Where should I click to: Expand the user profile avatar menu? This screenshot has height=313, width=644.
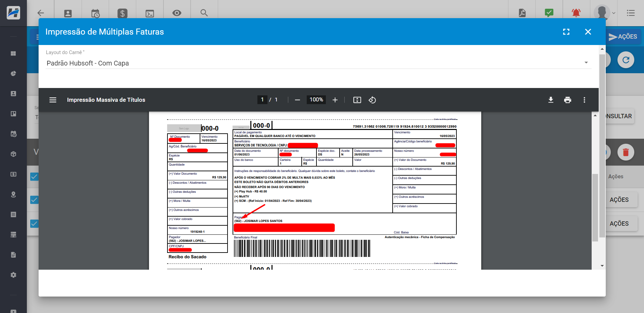tap(604, 13)
